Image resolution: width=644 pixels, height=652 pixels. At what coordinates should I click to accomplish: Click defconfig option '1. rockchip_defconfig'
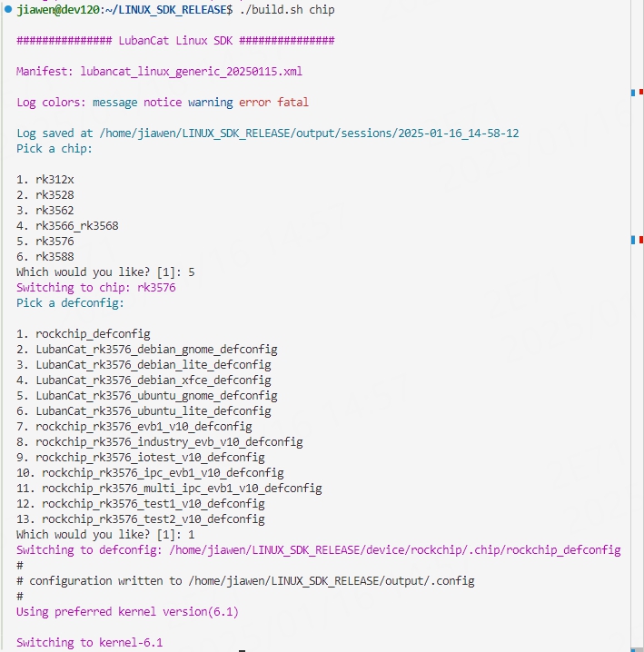pos(84,334)
